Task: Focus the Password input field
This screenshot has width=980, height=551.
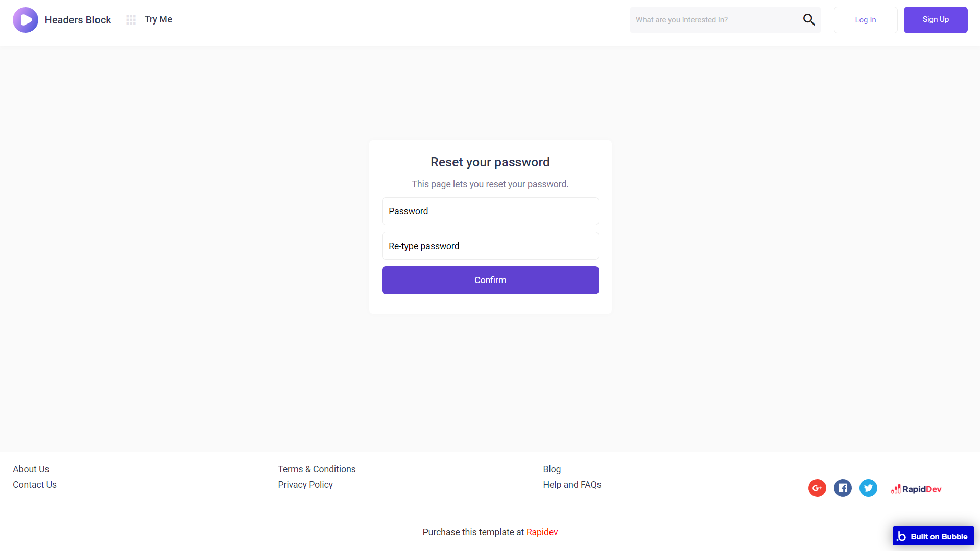Action: 490,211
